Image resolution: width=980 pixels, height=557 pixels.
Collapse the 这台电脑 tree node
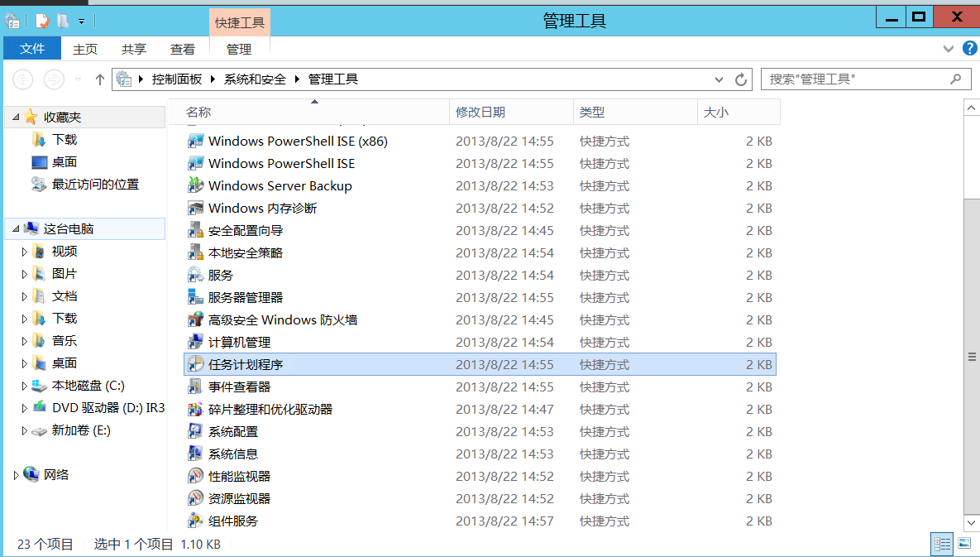(x=16, y=228)
